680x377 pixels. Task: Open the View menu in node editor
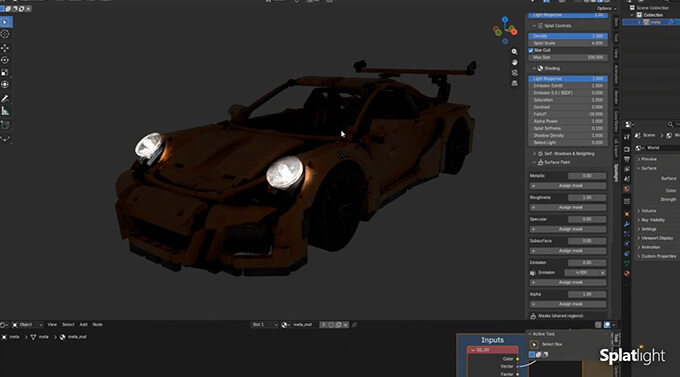[x=52, y=325]
